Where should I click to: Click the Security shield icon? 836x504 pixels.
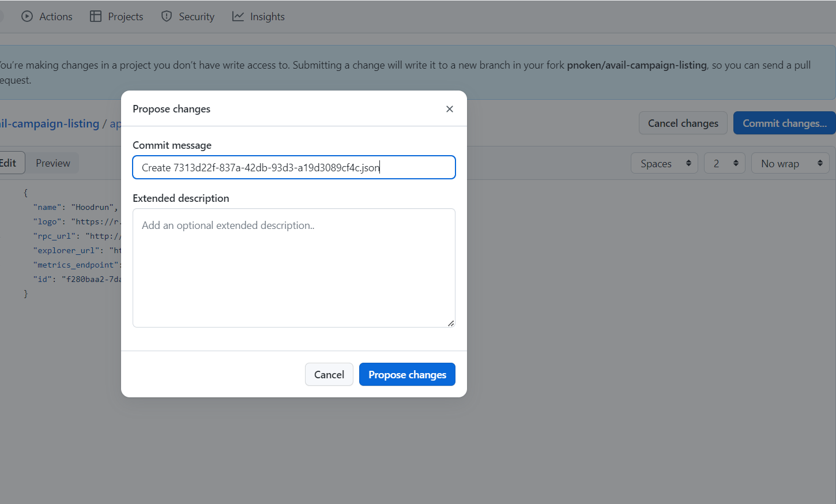167,16
